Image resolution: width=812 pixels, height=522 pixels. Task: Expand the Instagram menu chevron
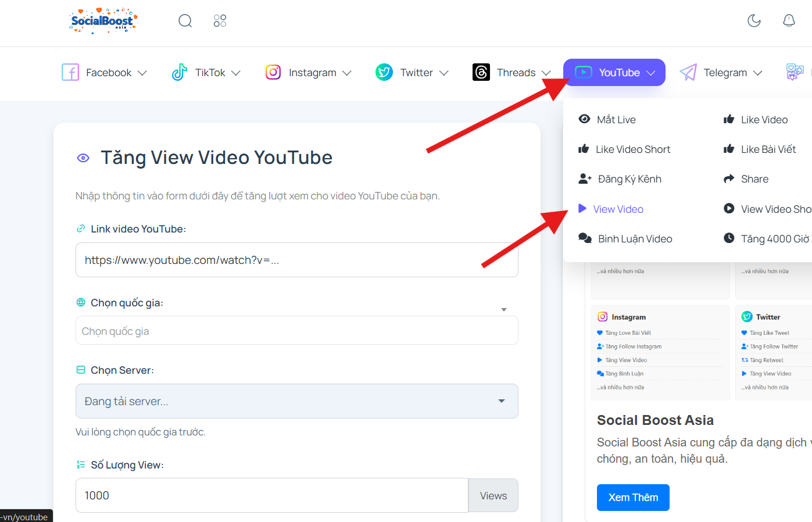(x=347, y=73)
